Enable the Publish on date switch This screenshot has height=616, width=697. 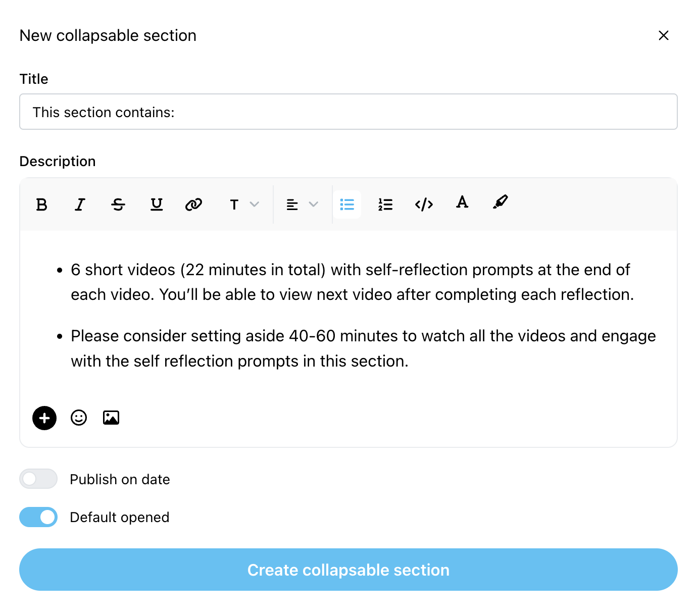click(38, 479)
